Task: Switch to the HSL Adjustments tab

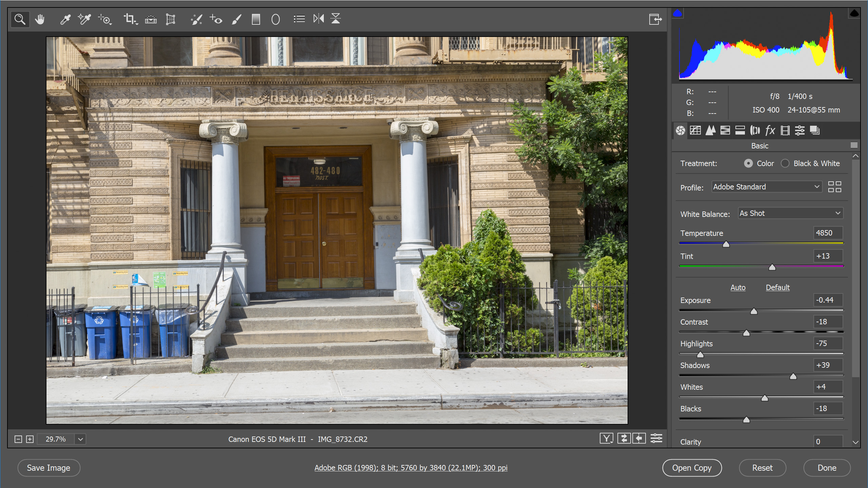Action: tap(725, 130)
